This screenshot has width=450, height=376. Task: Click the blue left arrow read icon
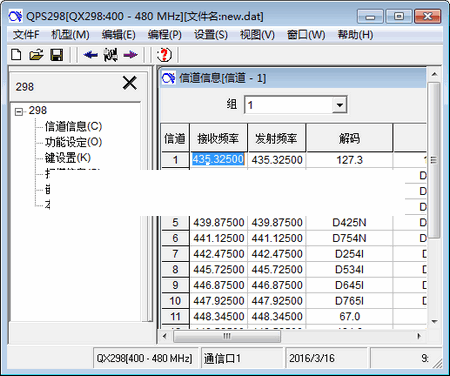point(90,55)
